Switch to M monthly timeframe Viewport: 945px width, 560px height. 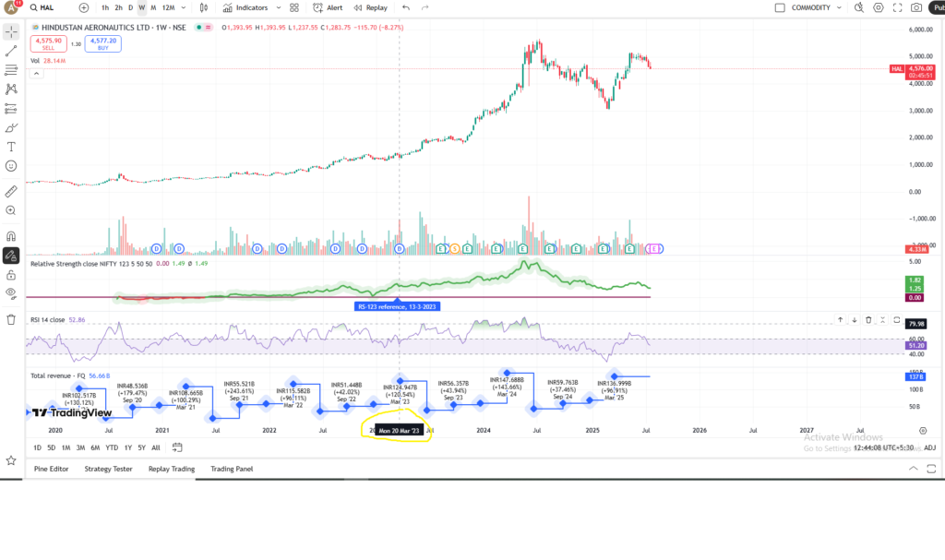click(153, 7)
